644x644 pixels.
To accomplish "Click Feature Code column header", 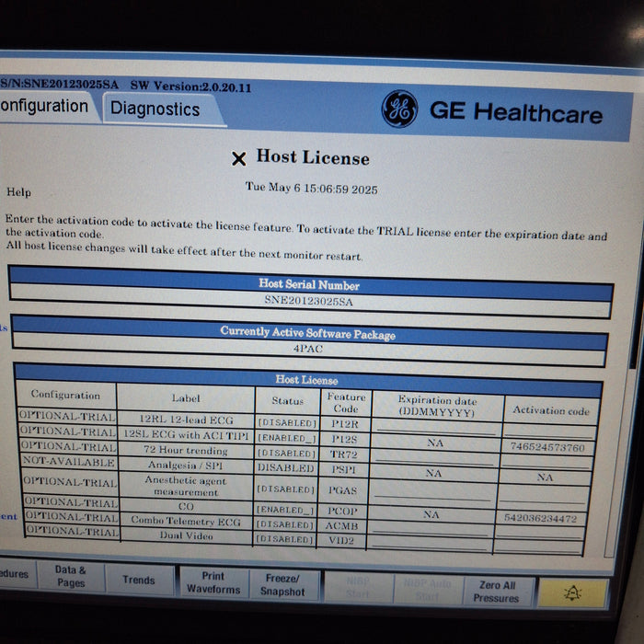I will point(346,403).
